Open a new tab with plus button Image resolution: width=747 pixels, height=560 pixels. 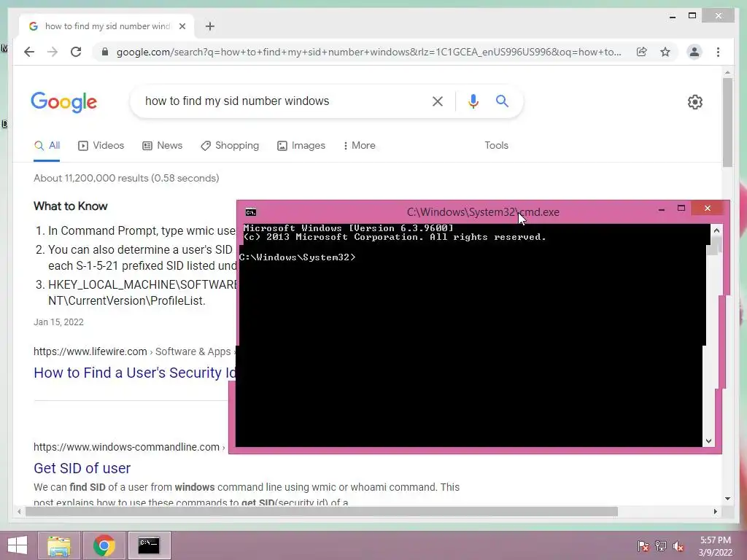coord(209,26)
